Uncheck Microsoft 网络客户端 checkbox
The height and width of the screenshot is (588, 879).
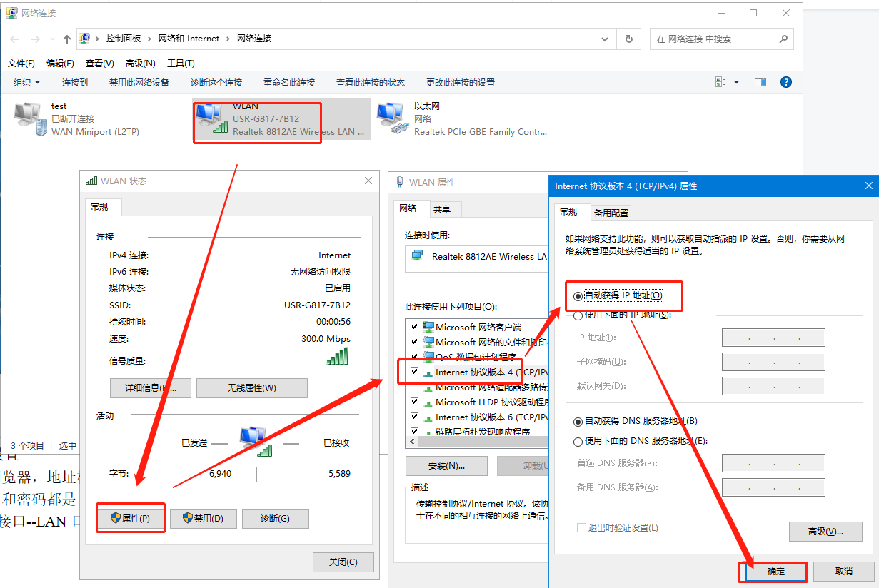414,327
